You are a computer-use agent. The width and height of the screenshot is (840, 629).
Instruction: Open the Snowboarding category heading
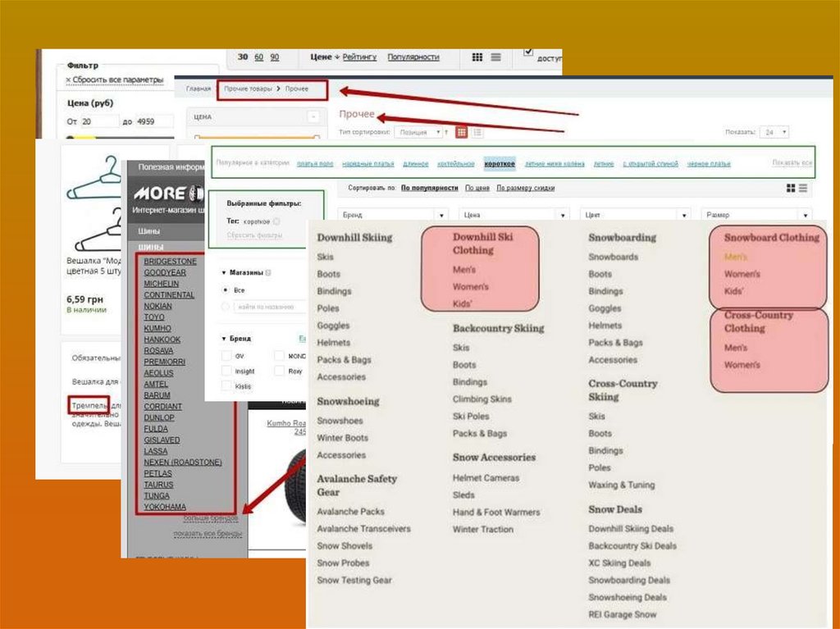tap(622, 237)
